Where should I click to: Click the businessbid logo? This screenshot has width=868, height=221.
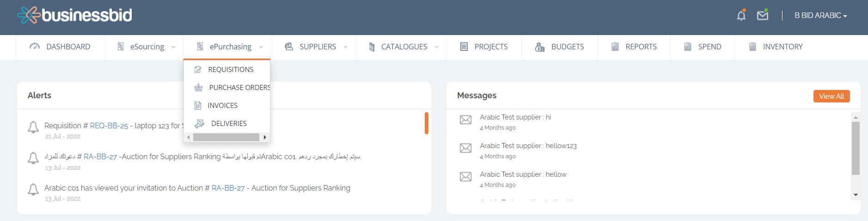tap(75, 15)
